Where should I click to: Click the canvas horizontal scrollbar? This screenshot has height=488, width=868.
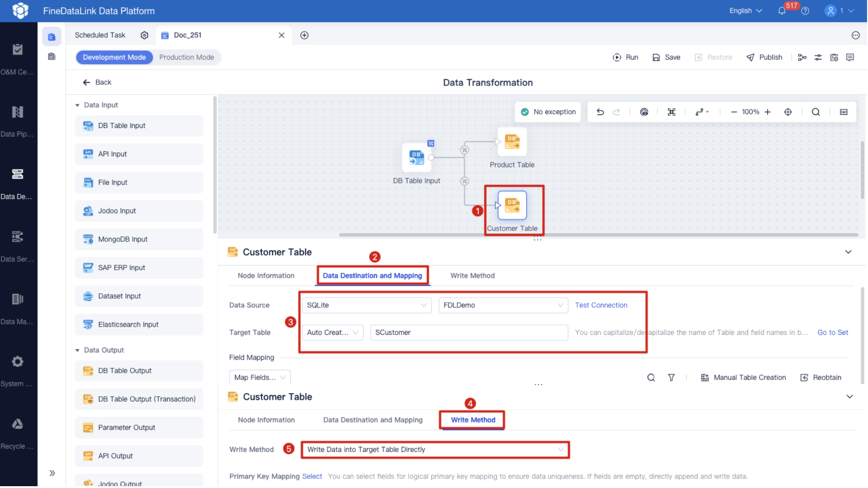tap(598, 235)
